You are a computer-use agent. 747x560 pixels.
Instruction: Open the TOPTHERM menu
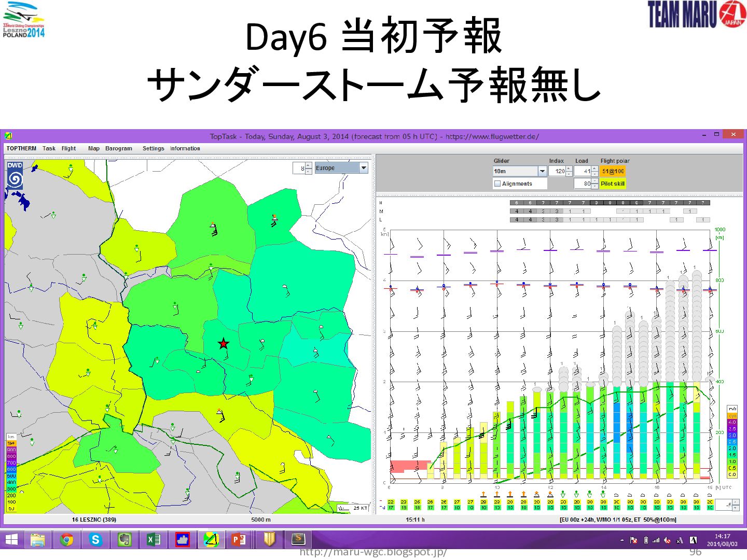pos(21,148)
